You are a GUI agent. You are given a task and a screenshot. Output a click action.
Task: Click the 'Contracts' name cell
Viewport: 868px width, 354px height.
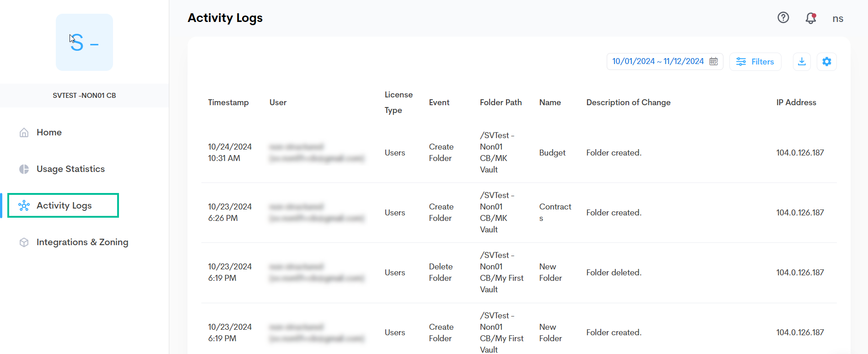[x=555, y=212]
